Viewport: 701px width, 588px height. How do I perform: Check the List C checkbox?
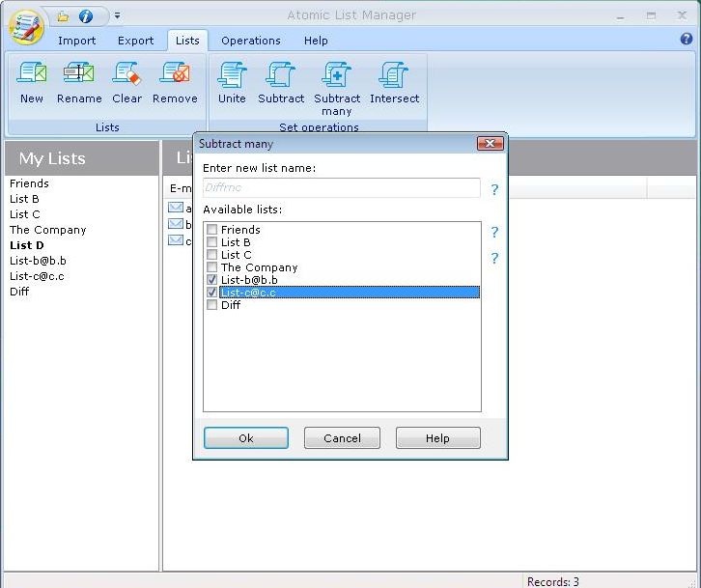pyautogui.click(x=211, y=255)
